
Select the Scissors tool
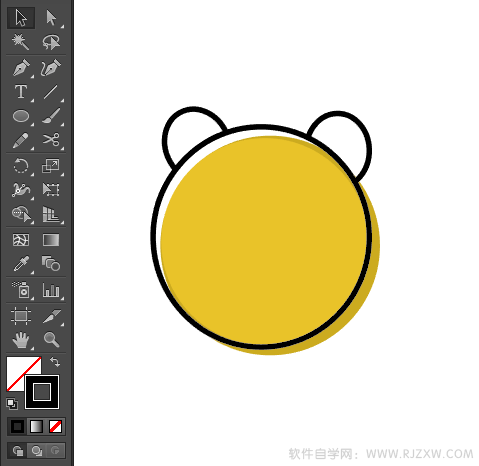click(x=51, y=140)
